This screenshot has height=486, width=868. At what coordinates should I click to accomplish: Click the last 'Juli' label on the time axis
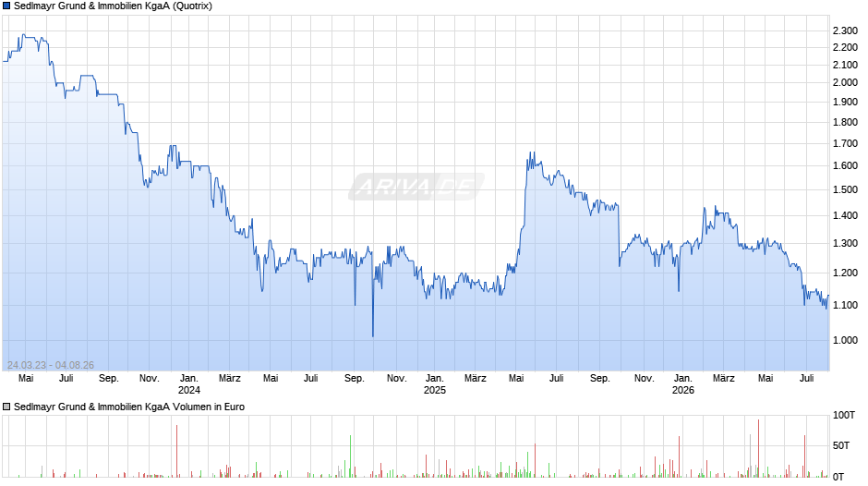806,379
